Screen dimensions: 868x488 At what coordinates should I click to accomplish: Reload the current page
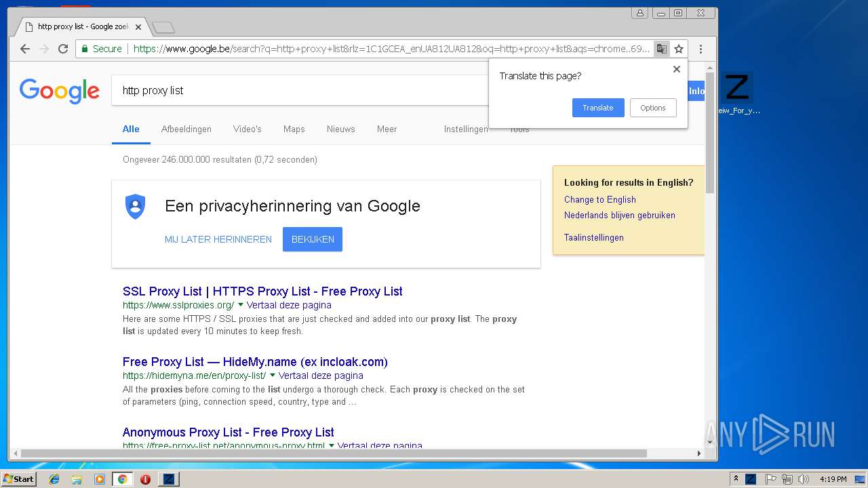click(x=63, y=49)
